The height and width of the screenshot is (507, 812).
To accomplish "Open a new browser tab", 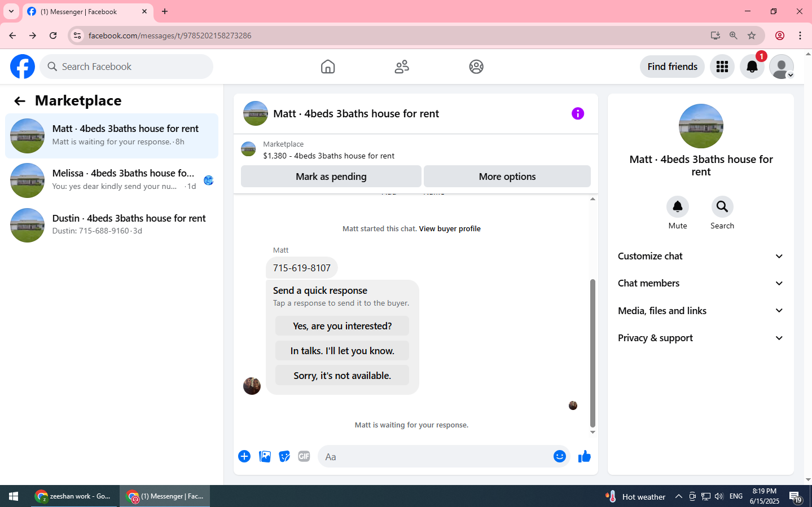I will coord(165,11).
